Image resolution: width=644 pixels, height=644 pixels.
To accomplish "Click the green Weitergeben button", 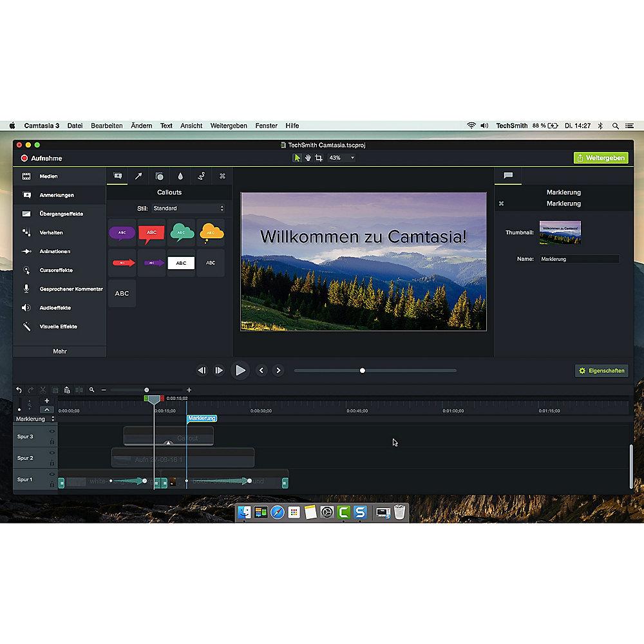I will pos(601,158).
